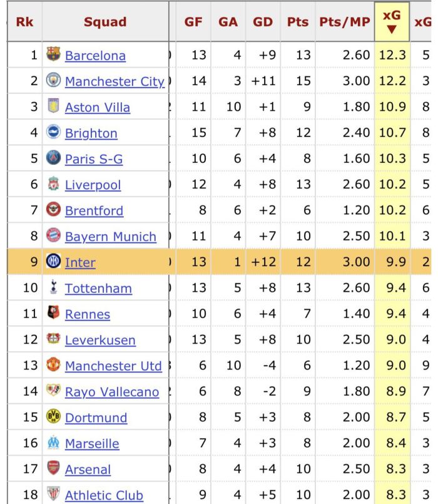Click the Barcelona club crest icon
This screenshot has height=504, width=438.
pos(53,54)
